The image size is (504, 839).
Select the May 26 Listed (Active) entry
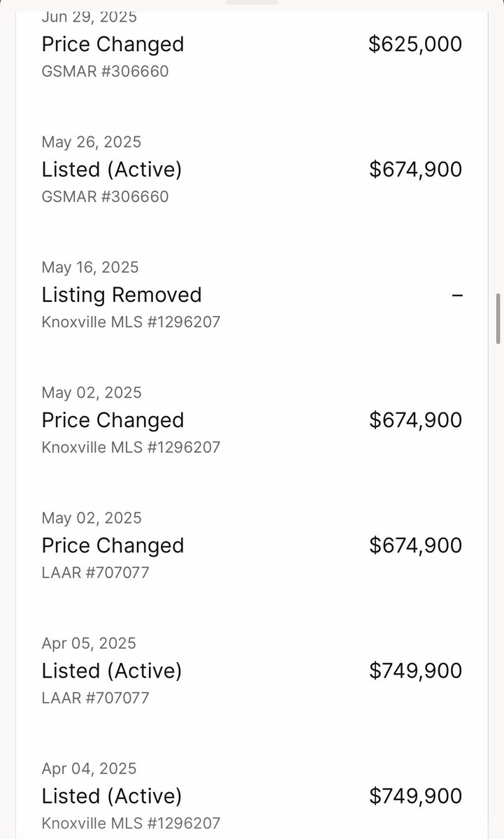click(252, 169)
